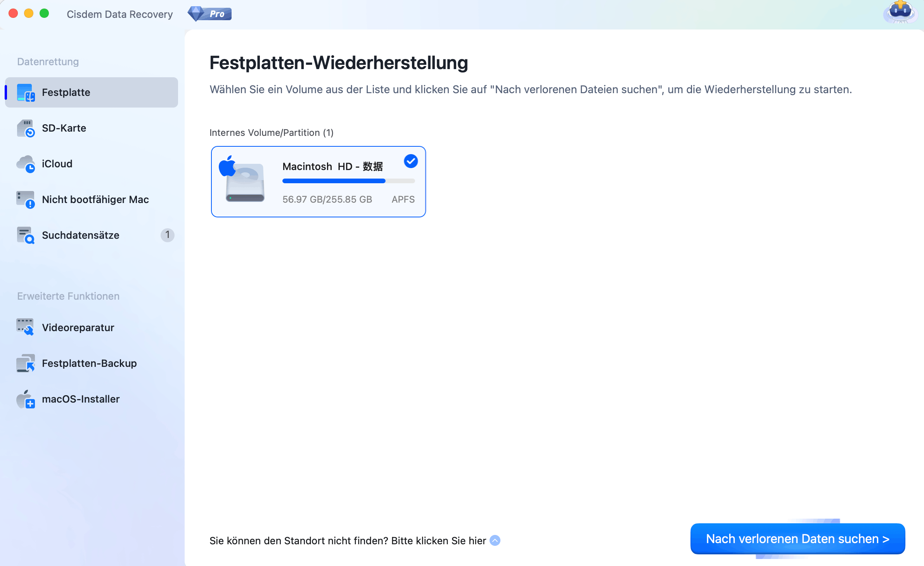Click the Suchdatensätze count badge
Viewport: 924px width, 566px height.
167,235
